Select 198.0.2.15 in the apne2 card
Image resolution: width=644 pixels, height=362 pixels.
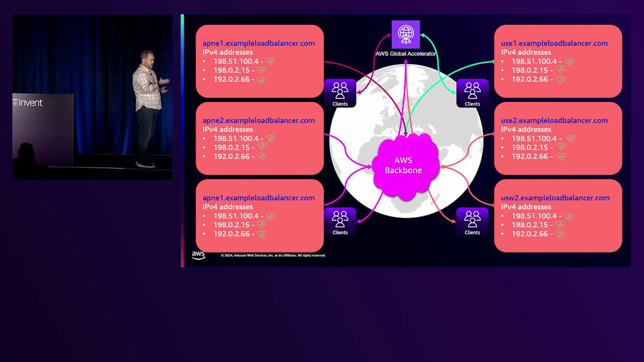pyautogui.click(x=231, y=147)
